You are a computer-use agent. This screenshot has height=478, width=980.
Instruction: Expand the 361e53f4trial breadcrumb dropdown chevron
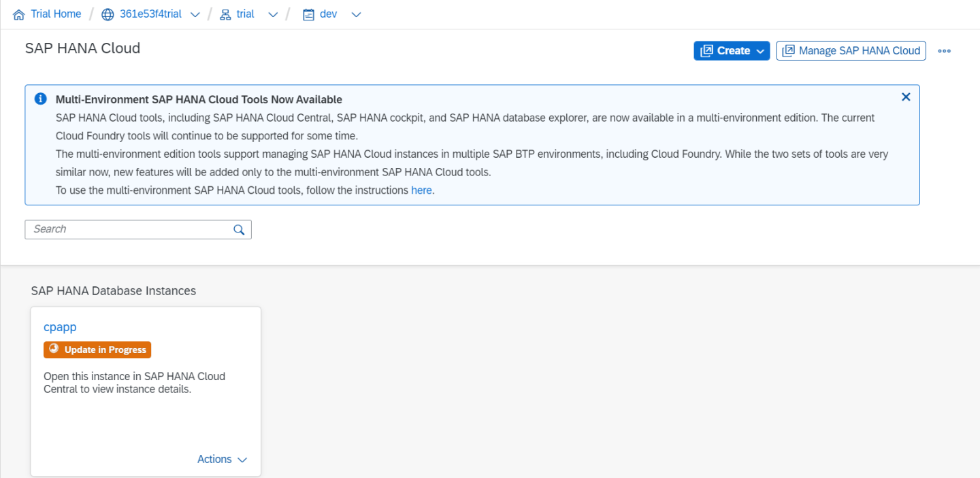[195, 15]
